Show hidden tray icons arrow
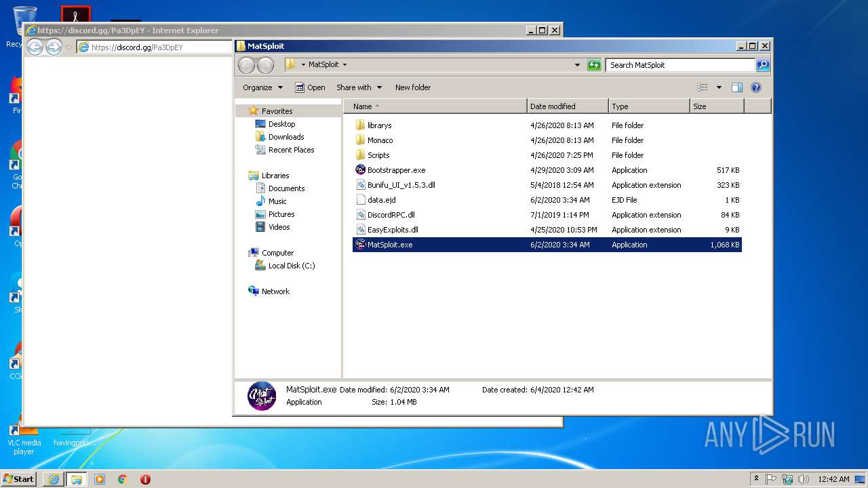 pos(756,479)
